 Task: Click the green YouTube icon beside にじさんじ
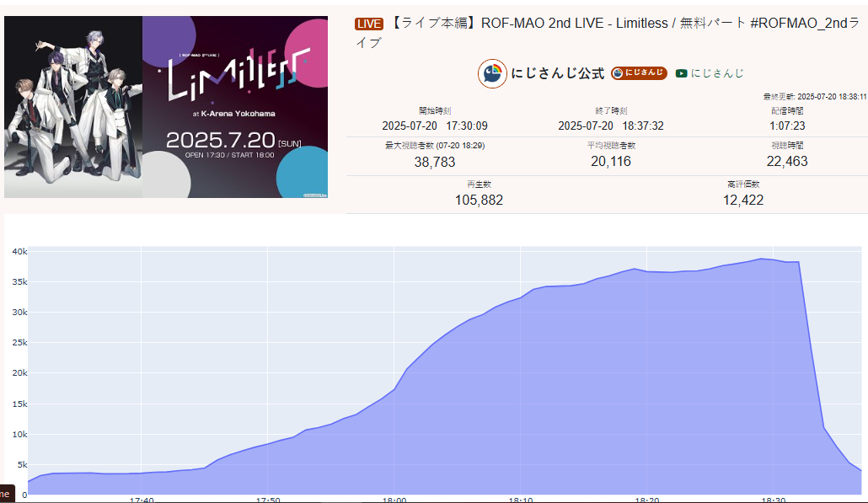(682, 73)
